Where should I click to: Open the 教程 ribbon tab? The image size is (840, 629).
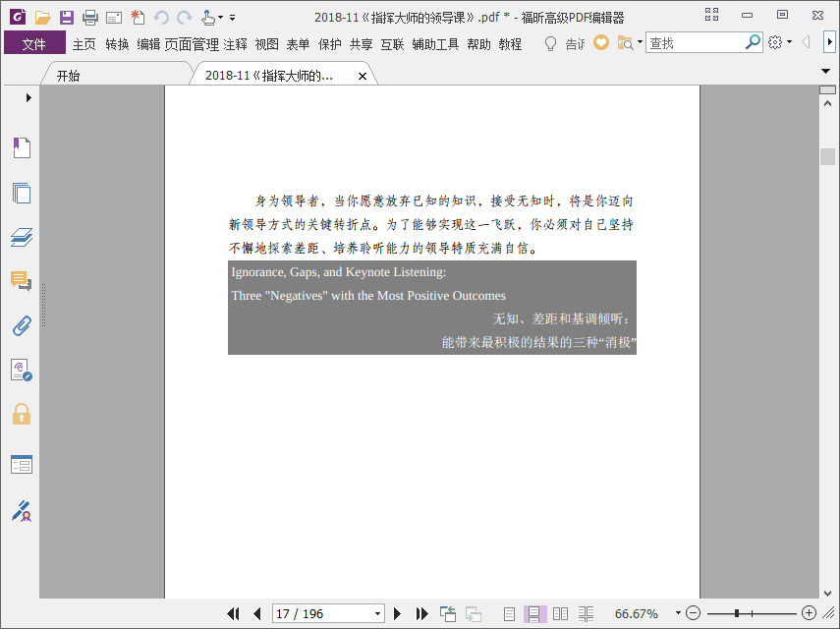510,44
